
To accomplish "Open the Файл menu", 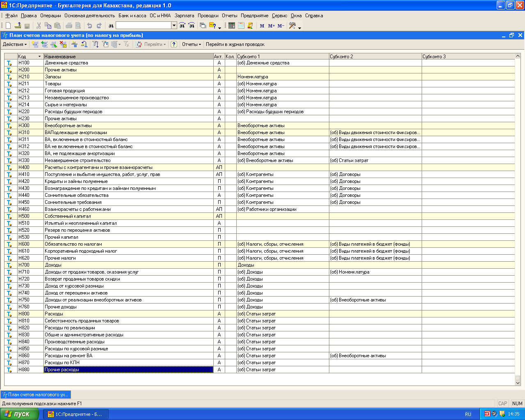I will [x=11, y=16].
